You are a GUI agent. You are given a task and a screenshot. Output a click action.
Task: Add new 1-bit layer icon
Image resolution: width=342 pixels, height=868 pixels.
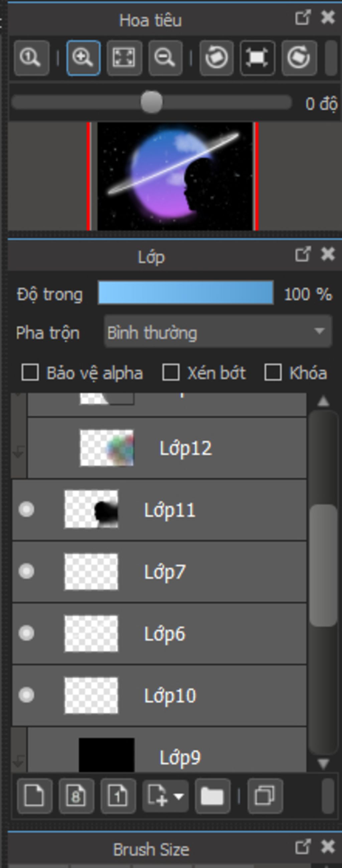pyautogui.click(x=118, y=796)
